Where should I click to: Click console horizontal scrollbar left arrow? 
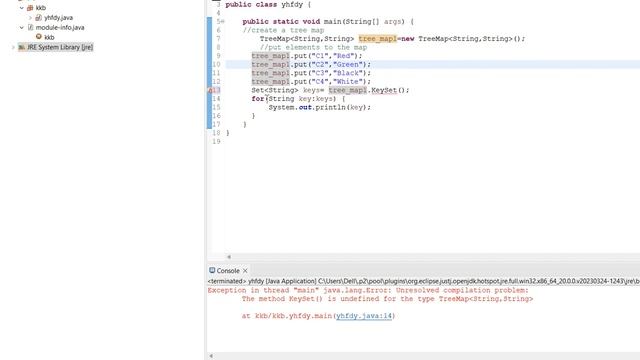coord(211,356)
